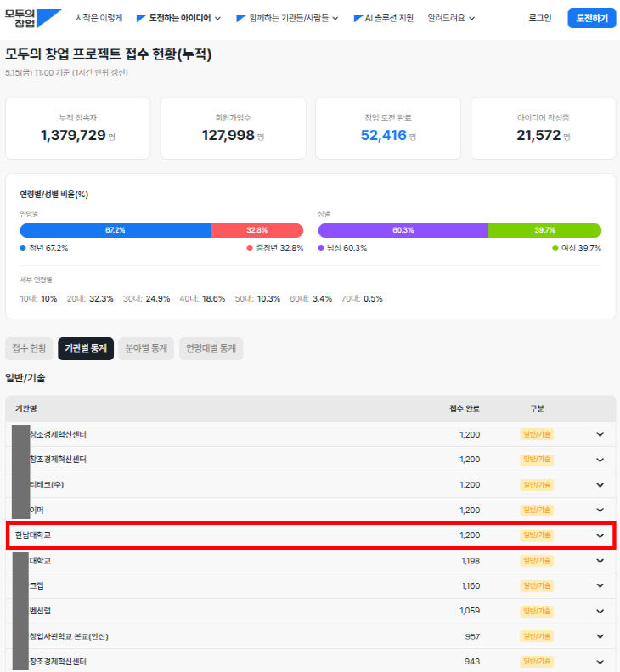The image size is (620, 672).
Task: Click the 접수 완료 column header
Action: pyautogui.click(x=465, y=409)
